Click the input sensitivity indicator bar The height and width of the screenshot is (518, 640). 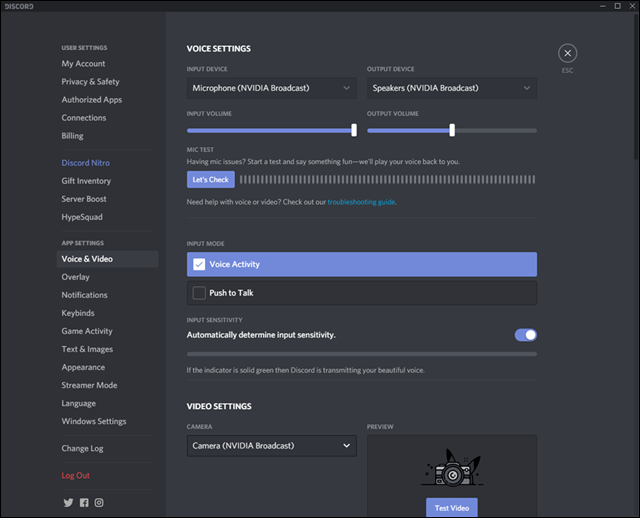point(362,354)
